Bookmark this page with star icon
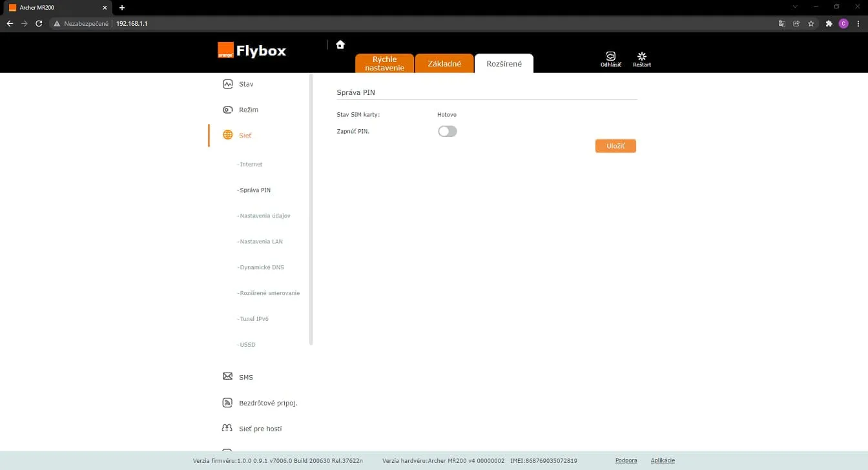 tap(811, 23)
